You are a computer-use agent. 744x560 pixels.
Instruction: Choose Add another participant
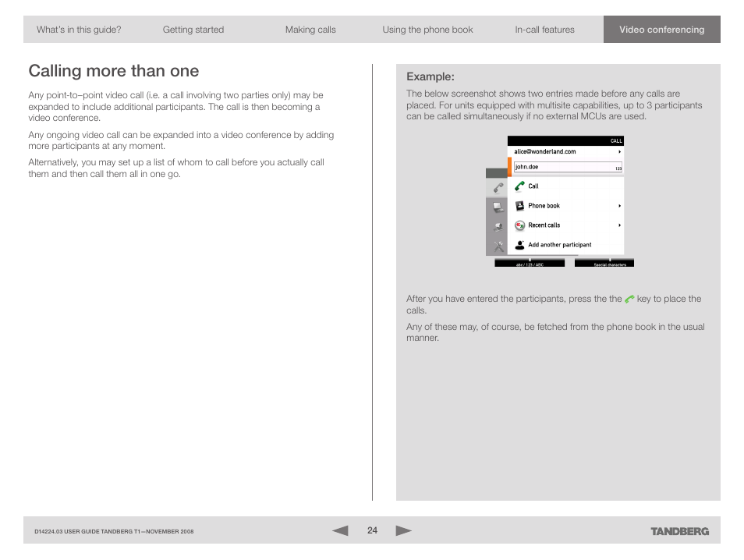click(x=565, y=245)
